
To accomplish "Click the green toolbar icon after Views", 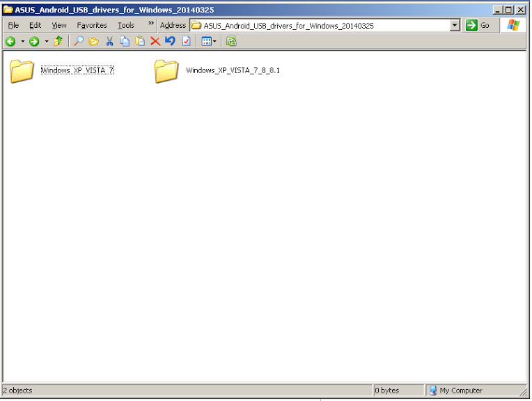I will [x=231, y=41].
